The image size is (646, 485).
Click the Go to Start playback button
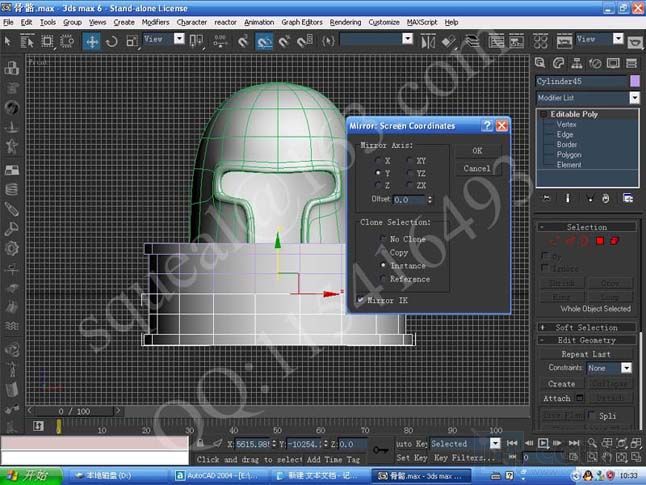coord(512,443)
